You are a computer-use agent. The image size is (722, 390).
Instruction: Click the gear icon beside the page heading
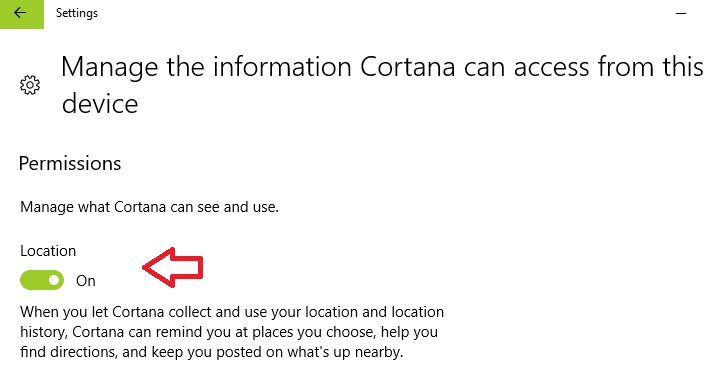30,85
